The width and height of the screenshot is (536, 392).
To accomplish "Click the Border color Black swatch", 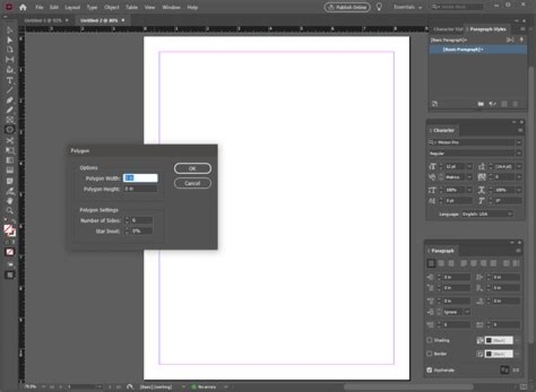I will tap(499, 354).
